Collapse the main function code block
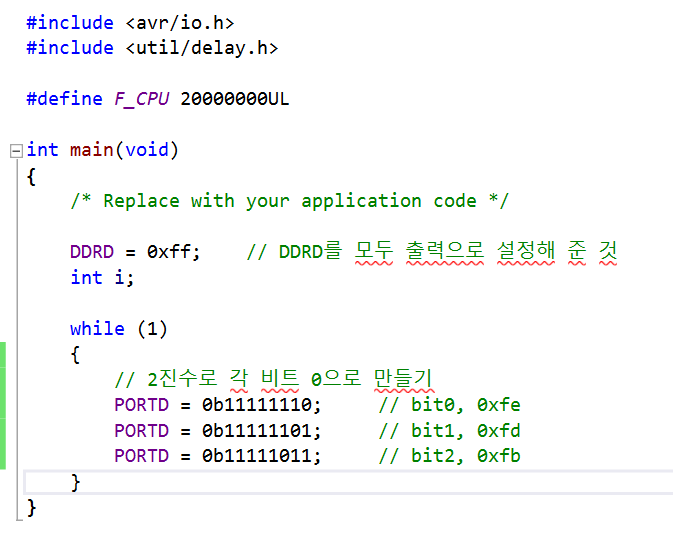 coord(16,151)
